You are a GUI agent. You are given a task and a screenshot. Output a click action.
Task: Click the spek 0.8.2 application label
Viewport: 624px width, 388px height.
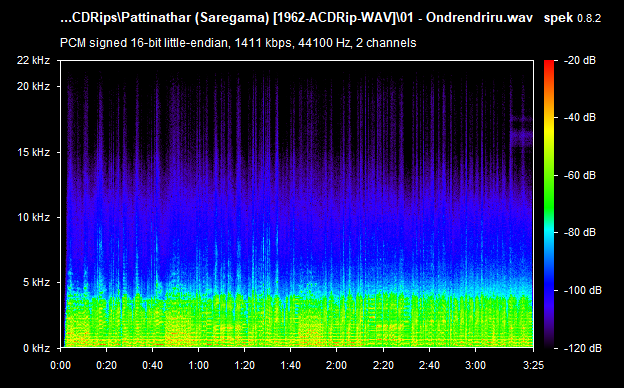coord(572,18)
